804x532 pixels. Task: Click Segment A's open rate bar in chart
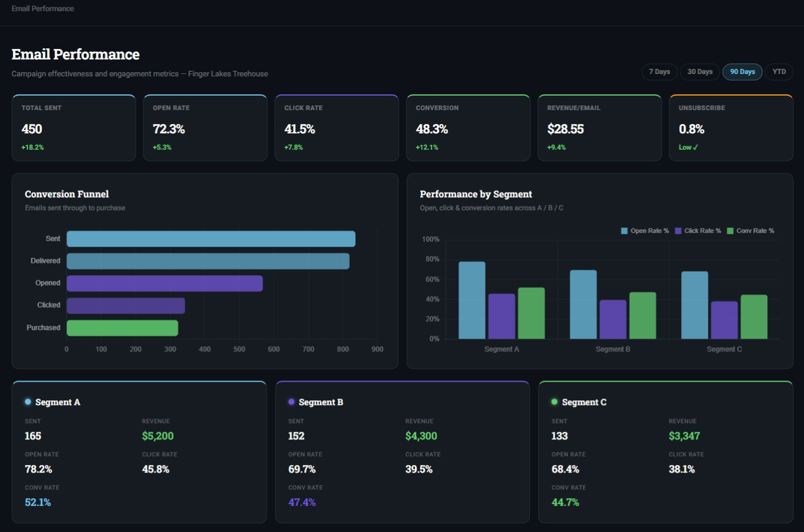(472, 300)
